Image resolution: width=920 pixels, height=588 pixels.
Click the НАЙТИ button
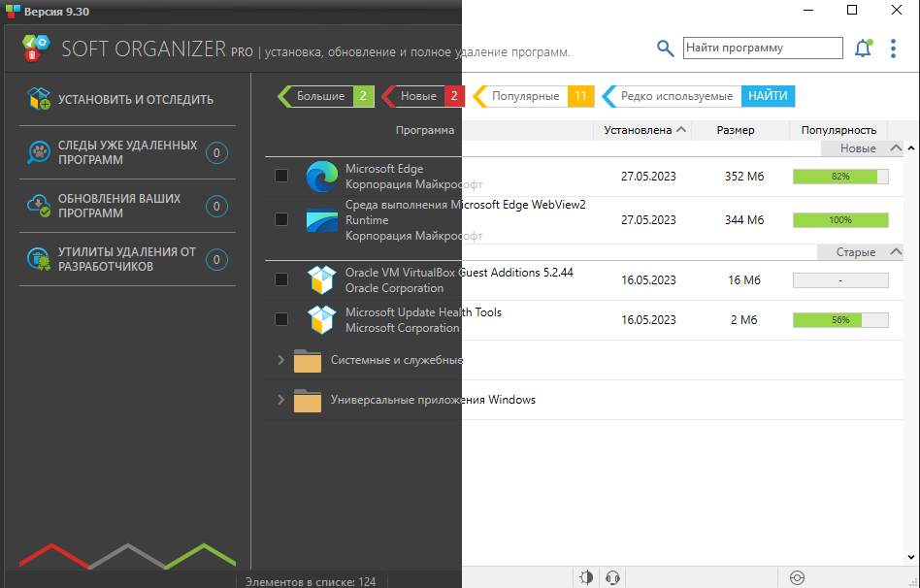click(x=768, y=96)
